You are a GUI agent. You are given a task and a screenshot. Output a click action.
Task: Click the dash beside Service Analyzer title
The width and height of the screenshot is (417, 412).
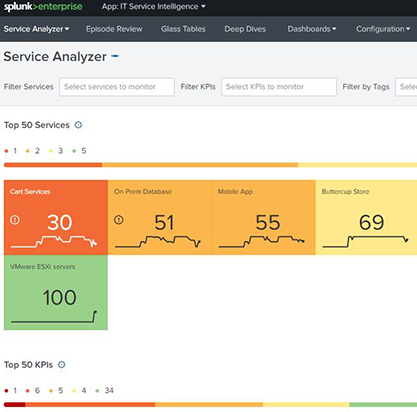115,56
